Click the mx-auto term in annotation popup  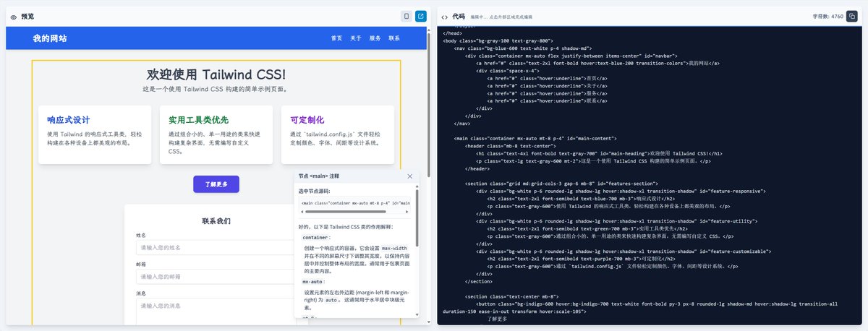313,281
